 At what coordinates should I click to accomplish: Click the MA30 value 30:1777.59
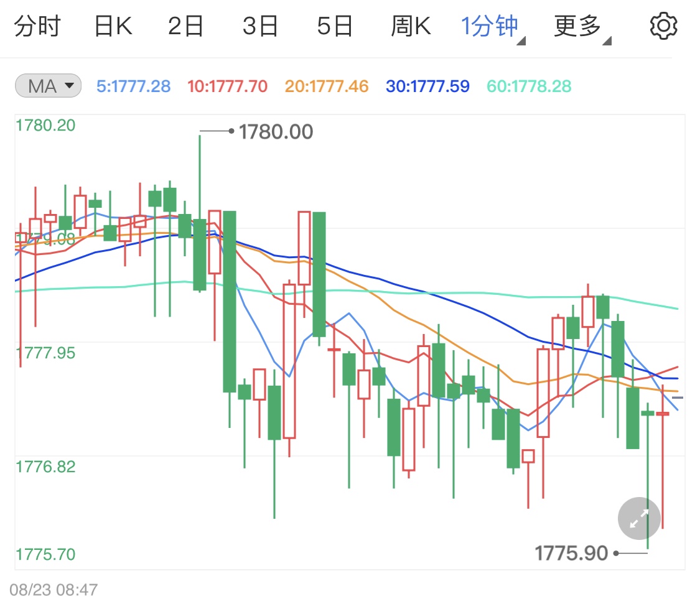427,86
